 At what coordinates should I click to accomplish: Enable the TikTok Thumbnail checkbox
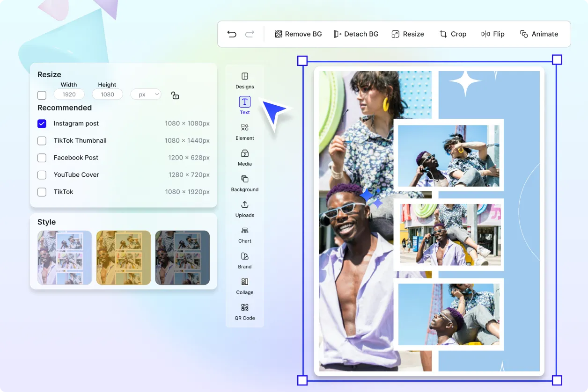[42, 141]
